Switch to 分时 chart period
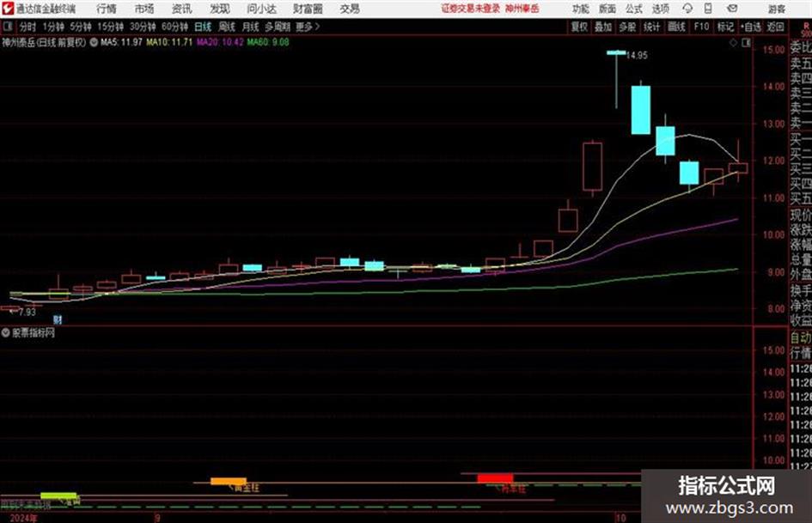Screen dimensions: 812x523 (28, 27)
